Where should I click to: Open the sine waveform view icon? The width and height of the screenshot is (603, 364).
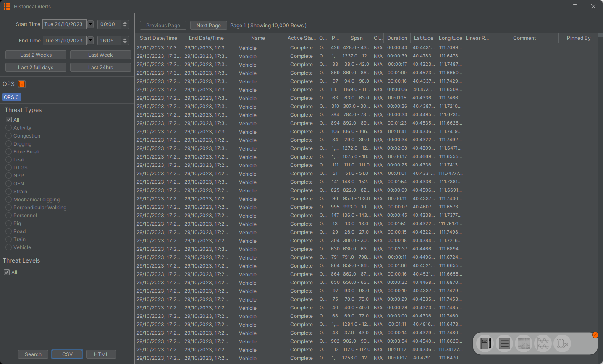coord(543,344)
